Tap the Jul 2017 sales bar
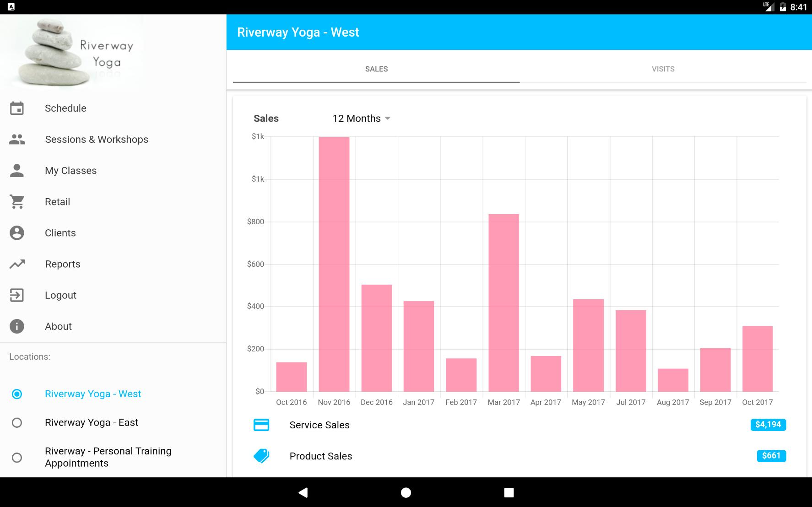Screen dimensions: 812x507 click(631, 351)
